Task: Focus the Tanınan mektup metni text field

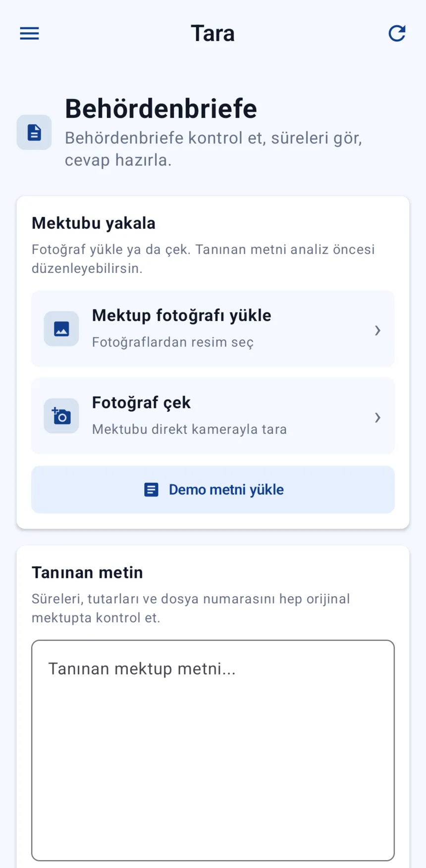Action: coord(213,750)
